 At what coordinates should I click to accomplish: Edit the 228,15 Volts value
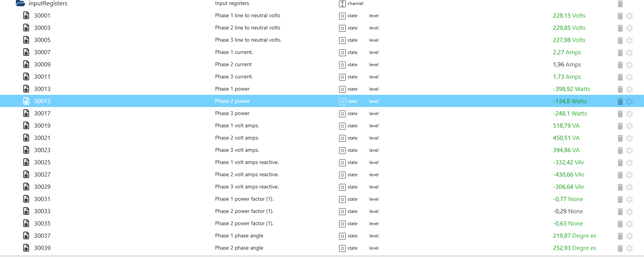click(x=569, y=16)
